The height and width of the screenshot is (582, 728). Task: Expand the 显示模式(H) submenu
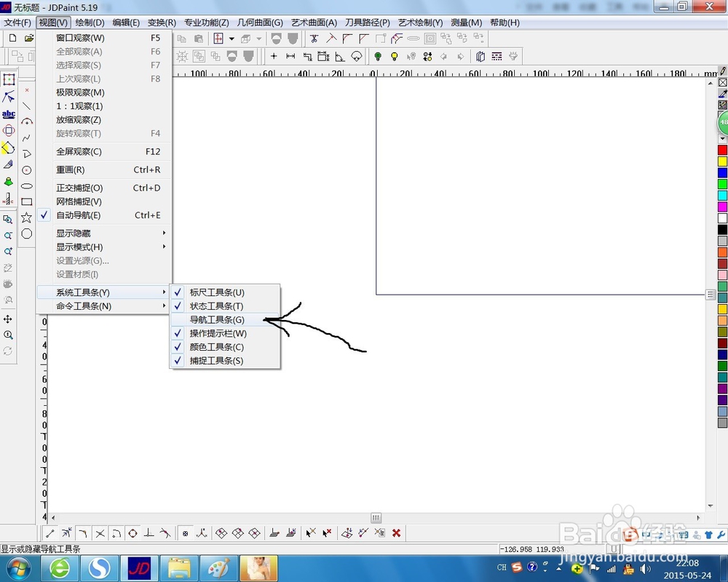point(104,247)
